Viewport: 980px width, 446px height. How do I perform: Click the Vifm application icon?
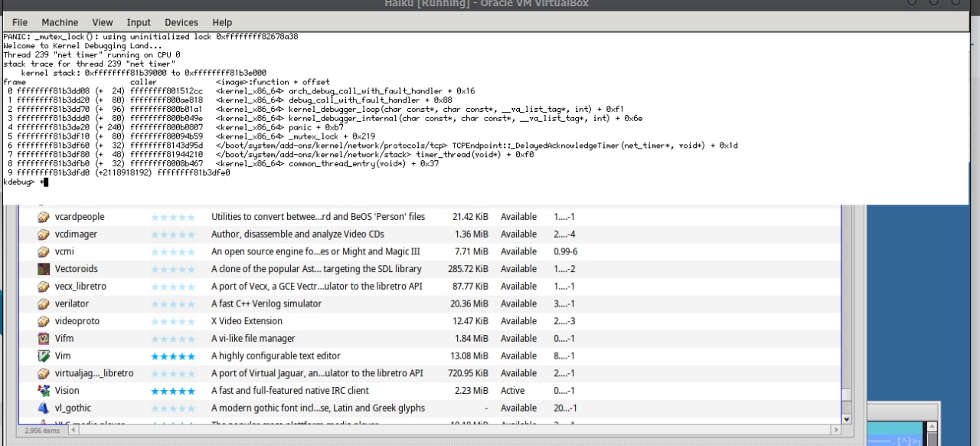tap(44, 339)
